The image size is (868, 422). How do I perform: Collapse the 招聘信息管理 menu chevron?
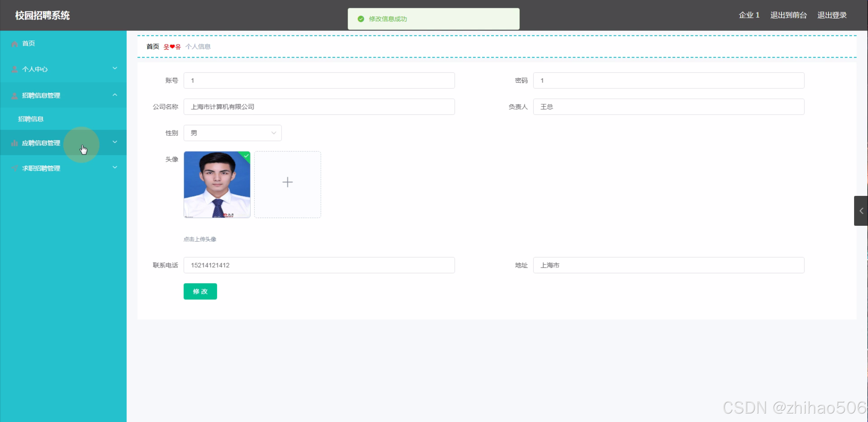point(115,95)
